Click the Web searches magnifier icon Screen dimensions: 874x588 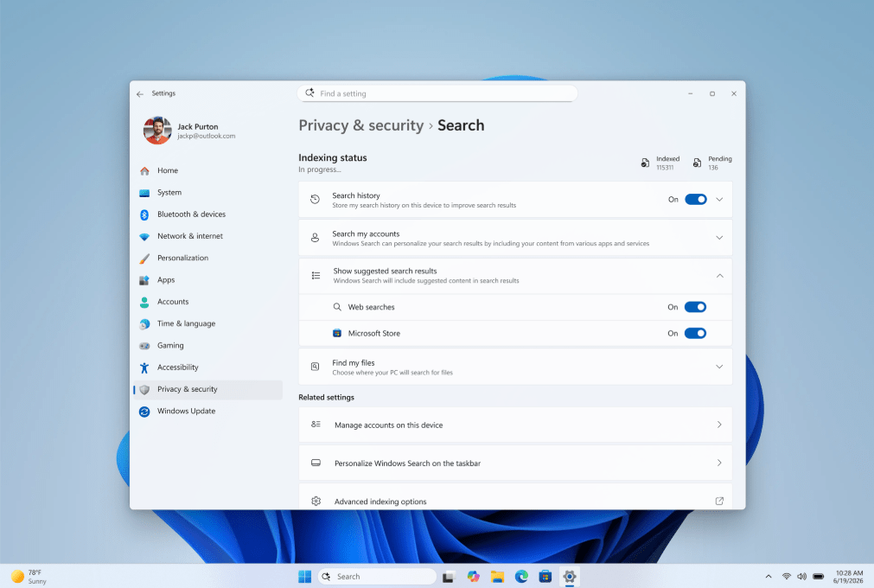pyautogui.click(x=337, y=307)
